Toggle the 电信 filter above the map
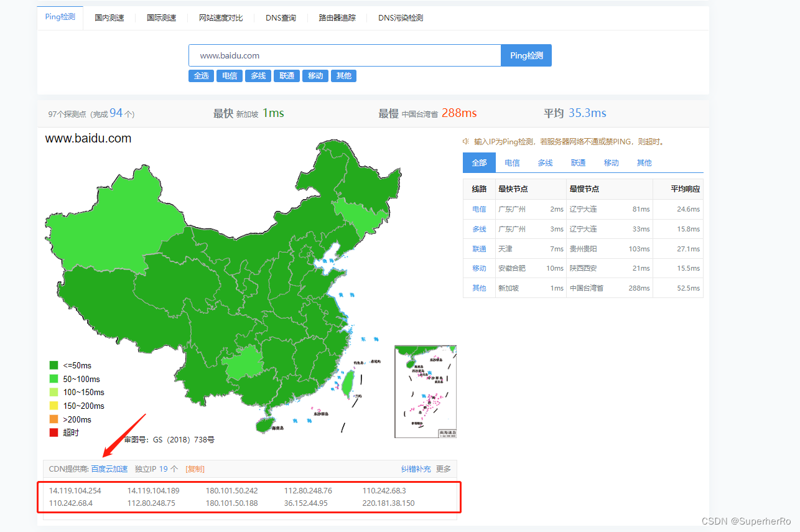Viewport: 800px width, 532px height. pyautogui.click(x=230, y=75)
